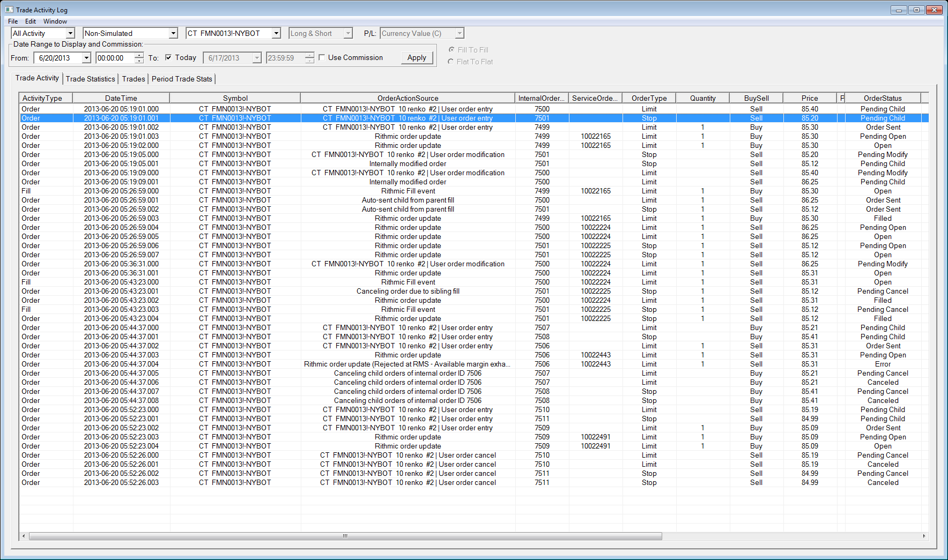Click the horizontal scrollbar thumb
948x560 pixels.
(345, 536)
